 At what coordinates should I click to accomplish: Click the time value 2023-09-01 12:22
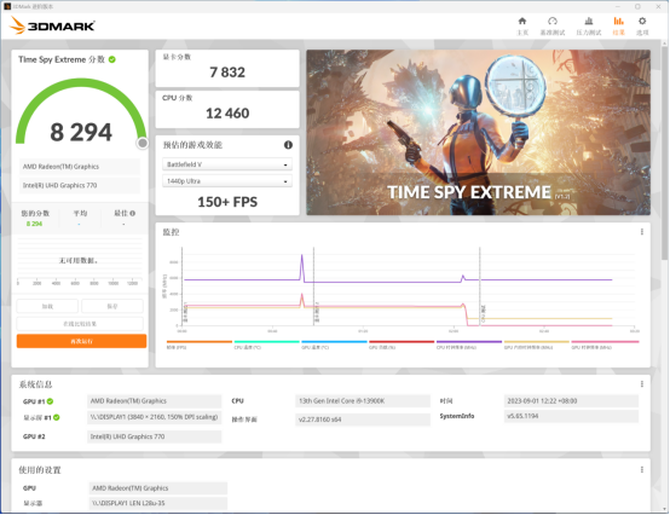(571, 401)
